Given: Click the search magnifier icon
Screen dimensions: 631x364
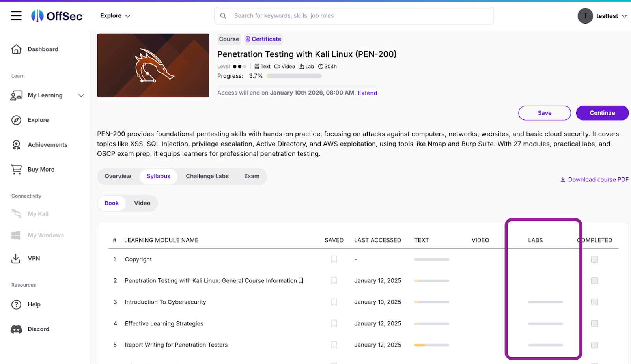Looking at the screenshot, I should point(223,16).
